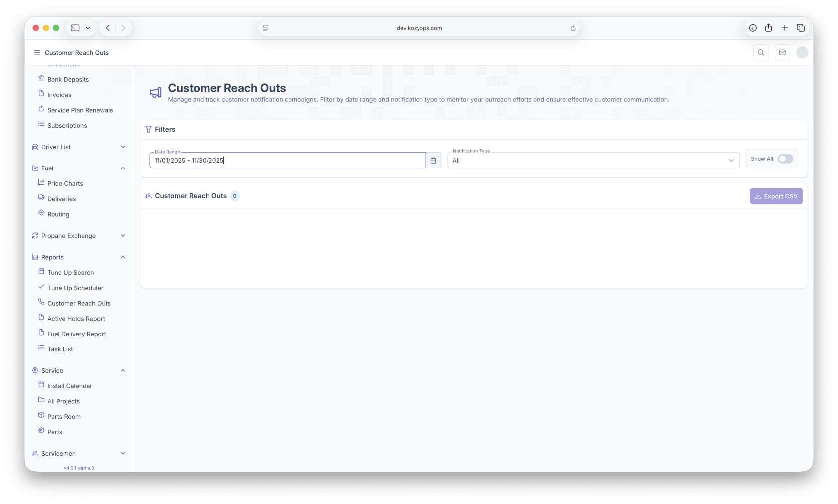Screen dimensions: 838x504
Task: Click into the Date Range input field
Action: (x=287, y=160)
